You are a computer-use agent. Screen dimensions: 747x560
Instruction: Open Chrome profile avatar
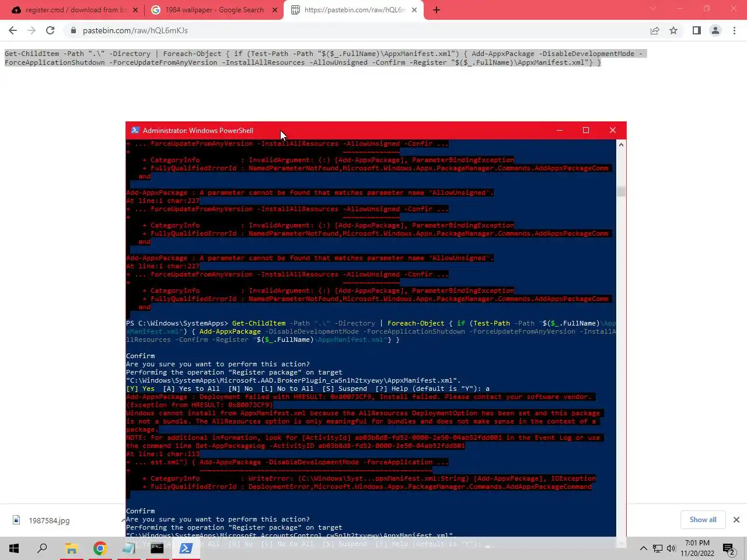click(x=715, y=30)
